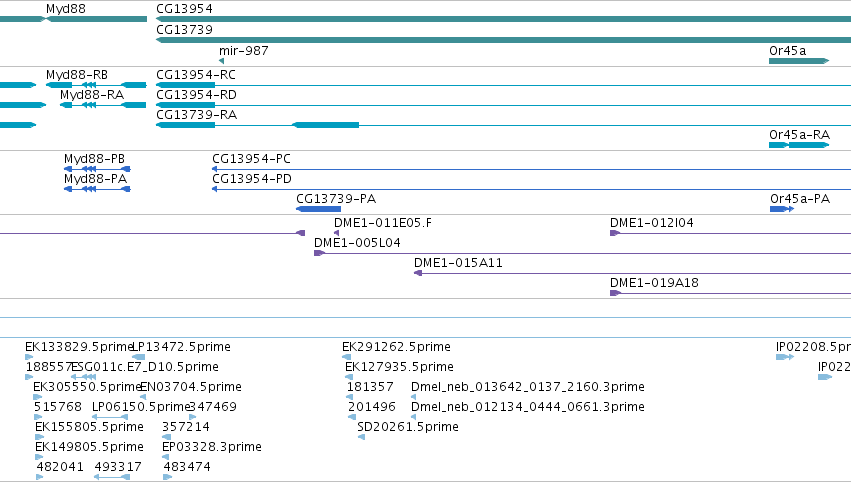Select the Or45a gene feature
851x482 pixels.
(799, 61)
